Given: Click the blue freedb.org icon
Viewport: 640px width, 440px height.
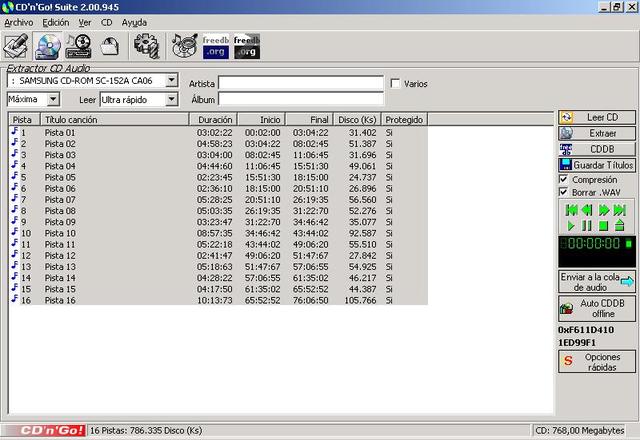Looking at the screenshot, I should coord(216,46).
